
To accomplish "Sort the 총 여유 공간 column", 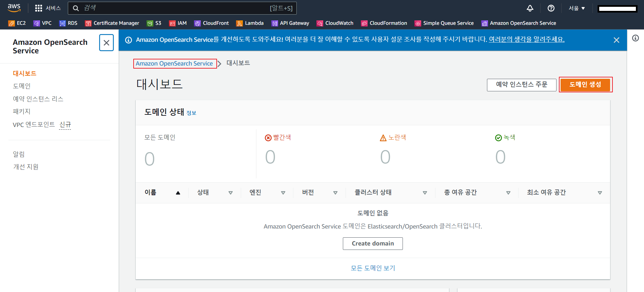I will (x=508, y=193).
